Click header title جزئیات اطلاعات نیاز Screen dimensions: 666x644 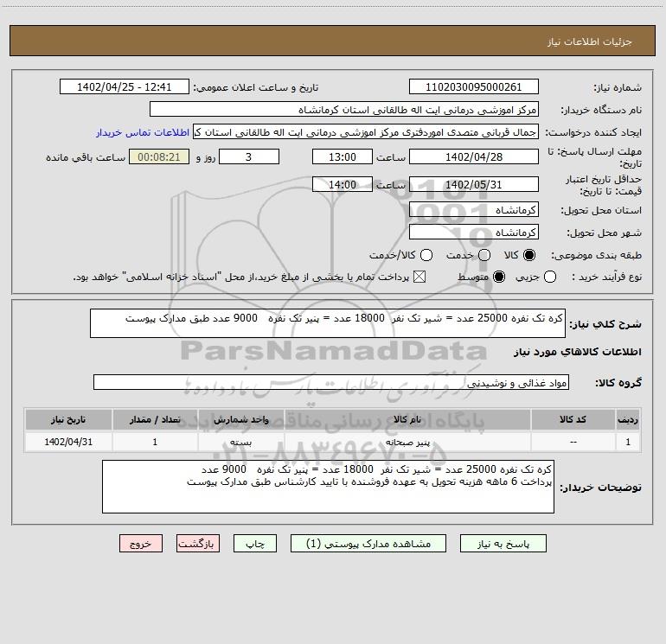590,41
